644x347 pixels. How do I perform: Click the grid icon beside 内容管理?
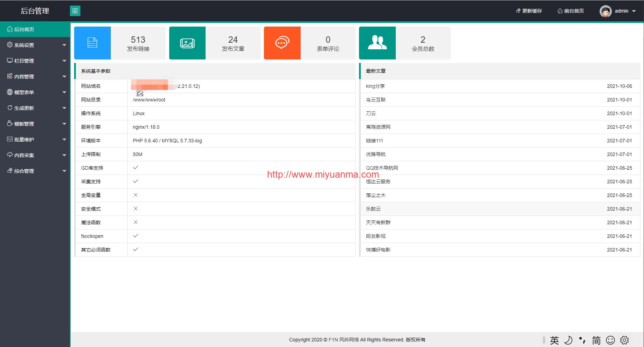[x=10, y=76]
